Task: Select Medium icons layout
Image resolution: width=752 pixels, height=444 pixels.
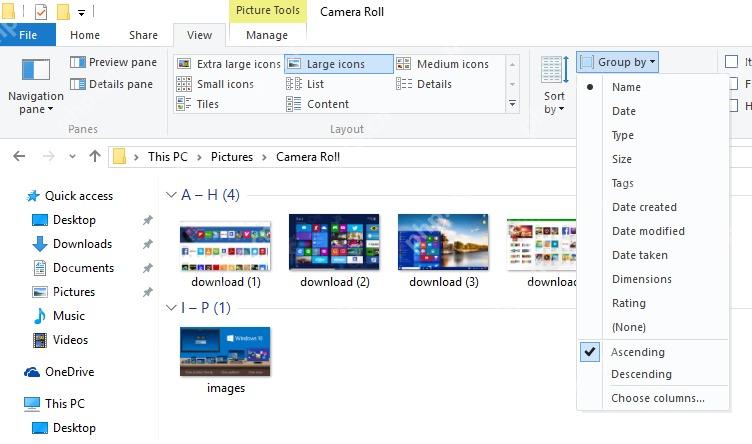Action: (442, 64)
